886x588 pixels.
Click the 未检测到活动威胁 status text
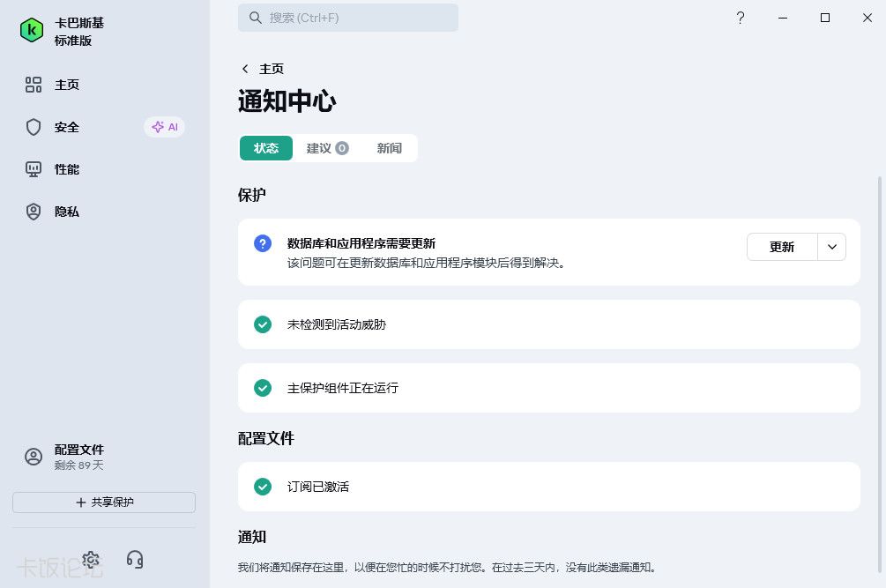tap(337, 324)
